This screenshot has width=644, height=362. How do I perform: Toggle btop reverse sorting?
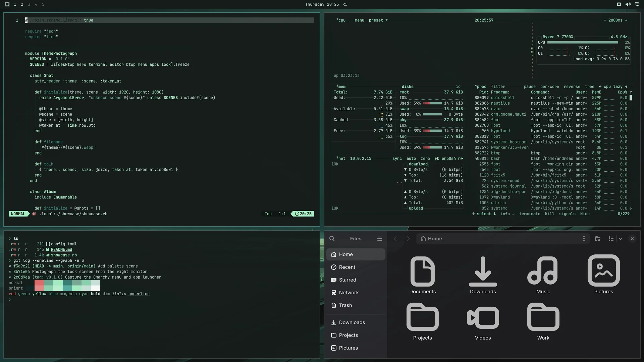572,86
